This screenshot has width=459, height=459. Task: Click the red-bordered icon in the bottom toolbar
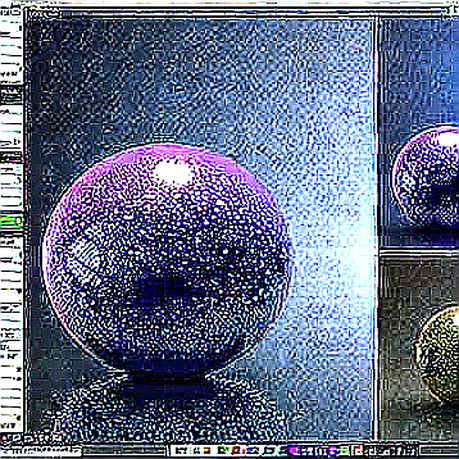point(358,451)
